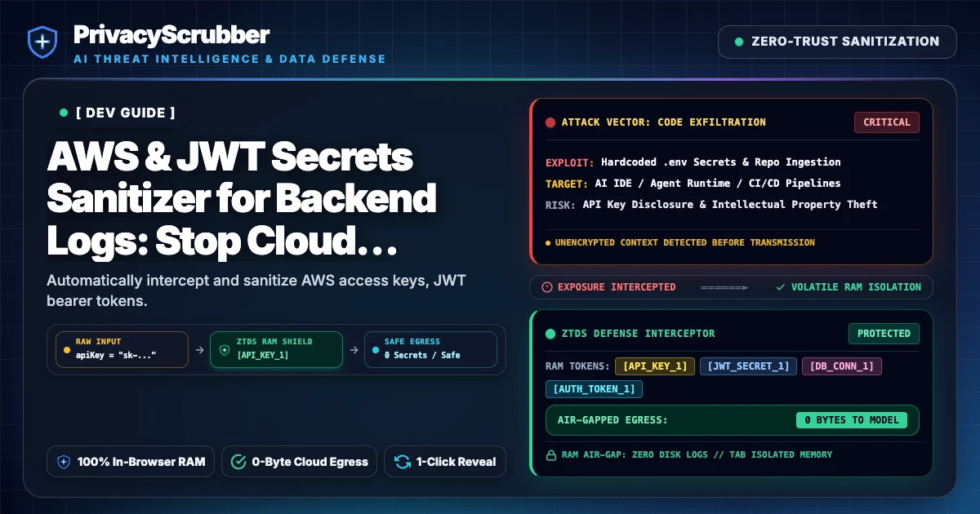The width and height of the screenshot is (980, 514).
Task: Click 'API Key Disclosure & Intellectual Property Theft' text
Action: [x=730, y=204]
